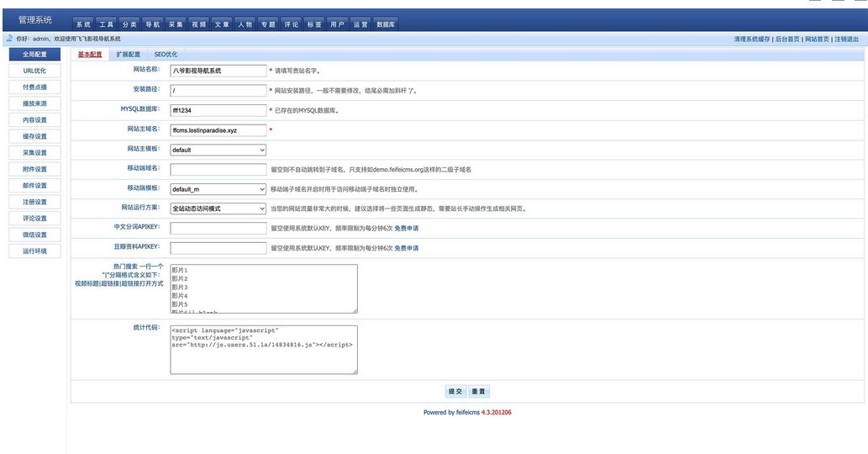868x454 pixels.
Task: Open the 移动端模板 dropdown
Action: [x=218, y=189]
